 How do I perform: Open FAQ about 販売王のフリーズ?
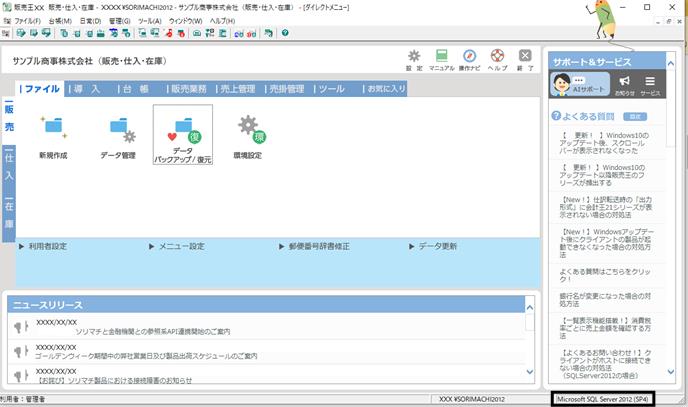pos(603,175)
